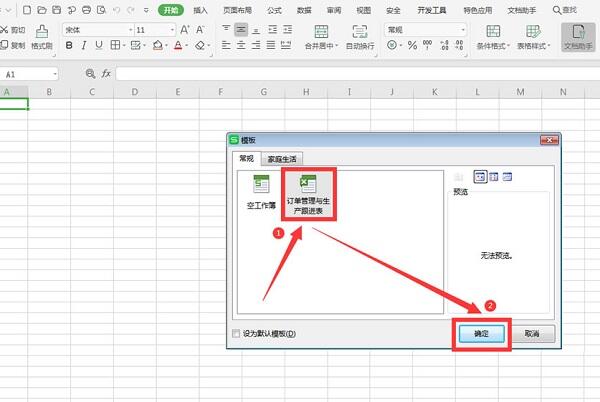This screenshot has height=402, width=600.
Task: Open the clear/eraser dropdown arrow
Action: tap(209, 46)
